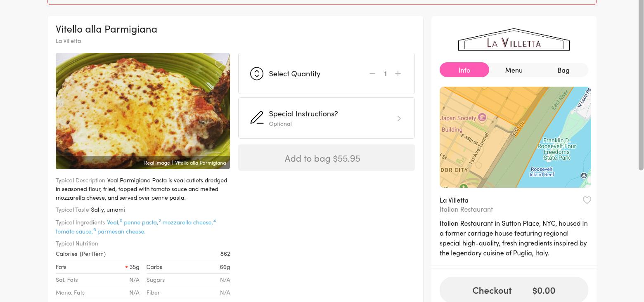Click the page vertical scrollbar
Image resolution: width=644 pixels, height=302 pixels.
click(641, 85)
